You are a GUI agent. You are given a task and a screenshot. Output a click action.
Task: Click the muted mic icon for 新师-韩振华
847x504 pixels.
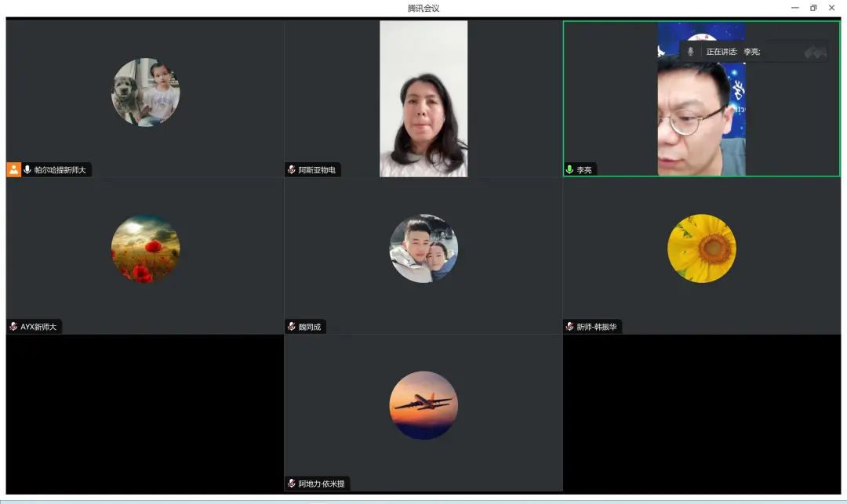click(x=570, y=327)
